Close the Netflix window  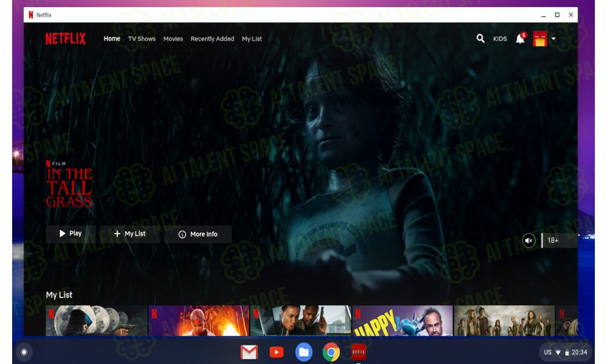tap(571, 15)
